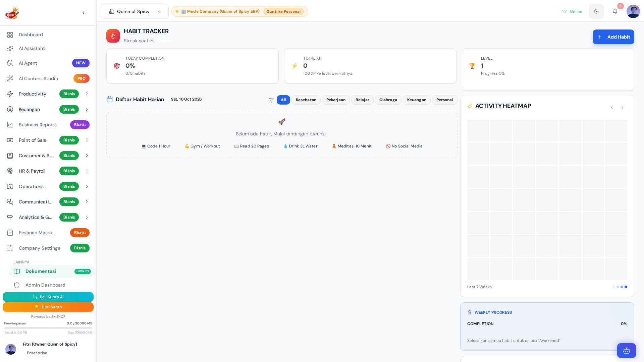
Task: Filter habits by Kesehatan
Action: coord(306,100)
